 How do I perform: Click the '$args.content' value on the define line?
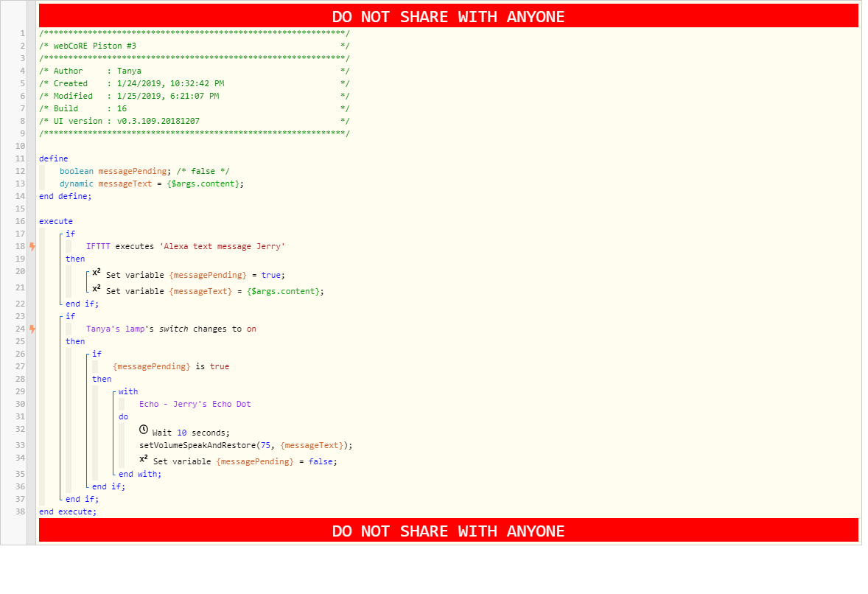[x=206, y=184]
